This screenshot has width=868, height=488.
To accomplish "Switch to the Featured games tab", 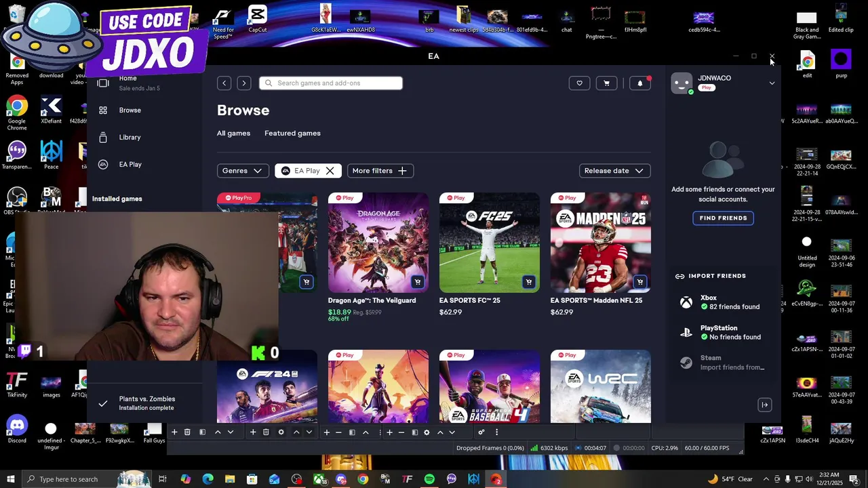I will tap(292, 134).
